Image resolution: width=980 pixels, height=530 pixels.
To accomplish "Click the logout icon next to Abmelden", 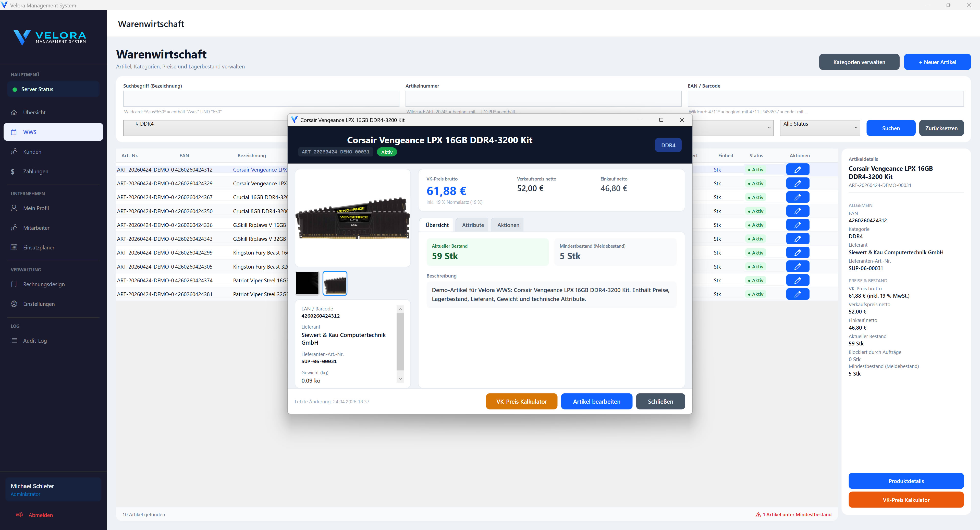I will pos(19,515).
